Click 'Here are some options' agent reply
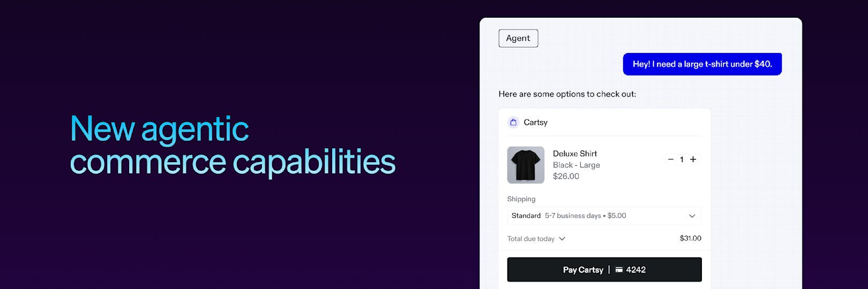This screenshot has width=868, height=289. [567, 94]
